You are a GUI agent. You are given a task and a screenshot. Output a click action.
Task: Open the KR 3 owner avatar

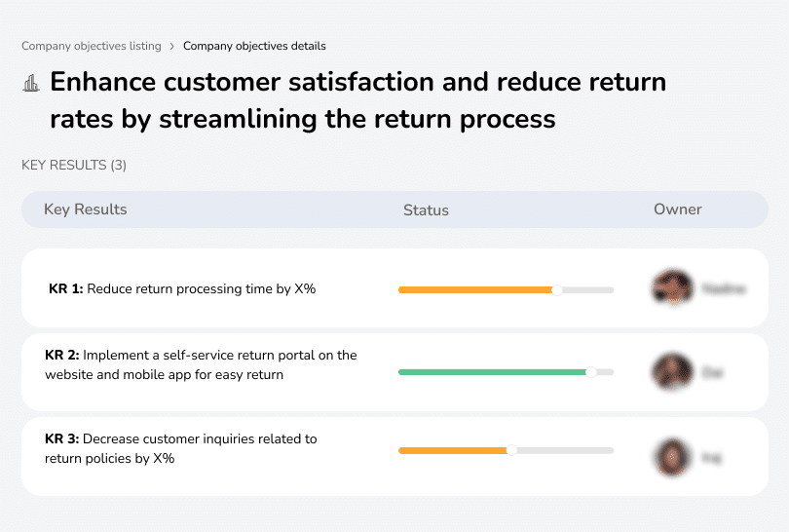(672, 456)
